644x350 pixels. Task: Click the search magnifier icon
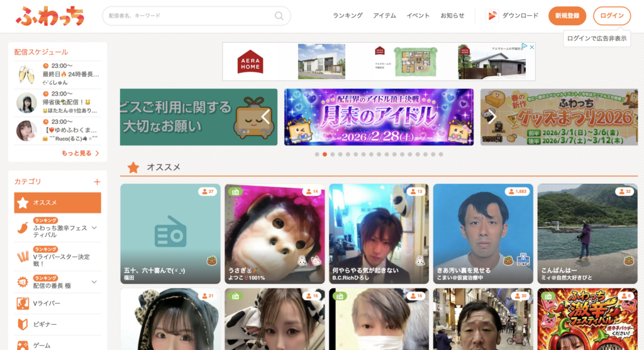[x=279, y=16]
